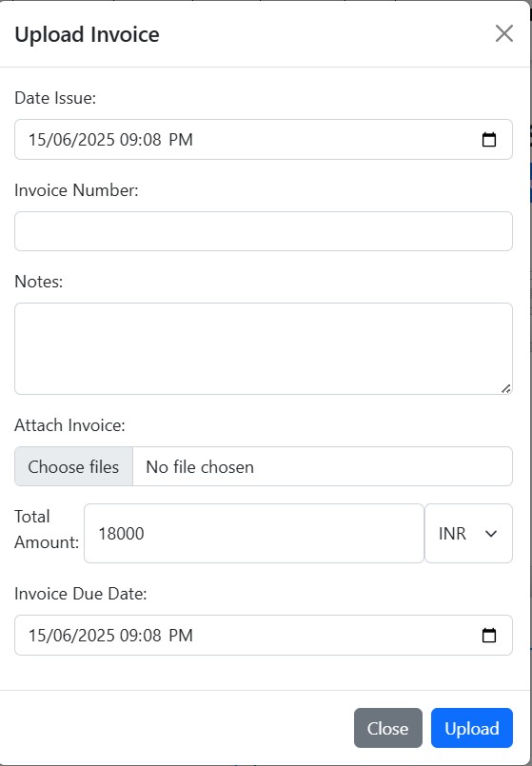Select the day segment in Date Issue
Viewport: 532px width, 766px height.
(36, 140)
